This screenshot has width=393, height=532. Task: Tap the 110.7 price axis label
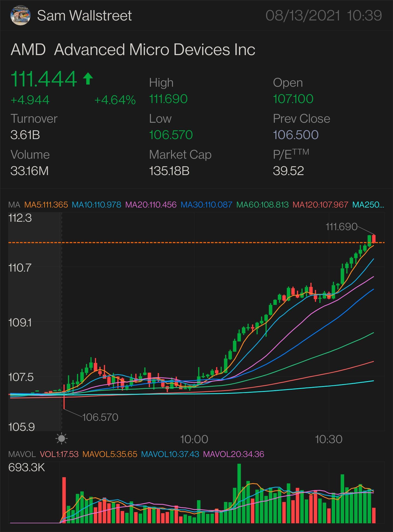point(20,267)
